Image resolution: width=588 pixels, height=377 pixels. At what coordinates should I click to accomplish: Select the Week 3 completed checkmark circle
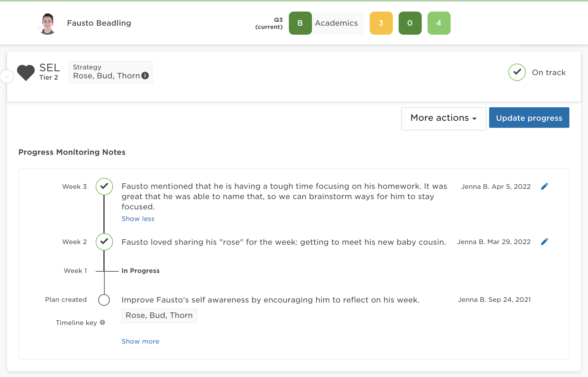(104, 186)
